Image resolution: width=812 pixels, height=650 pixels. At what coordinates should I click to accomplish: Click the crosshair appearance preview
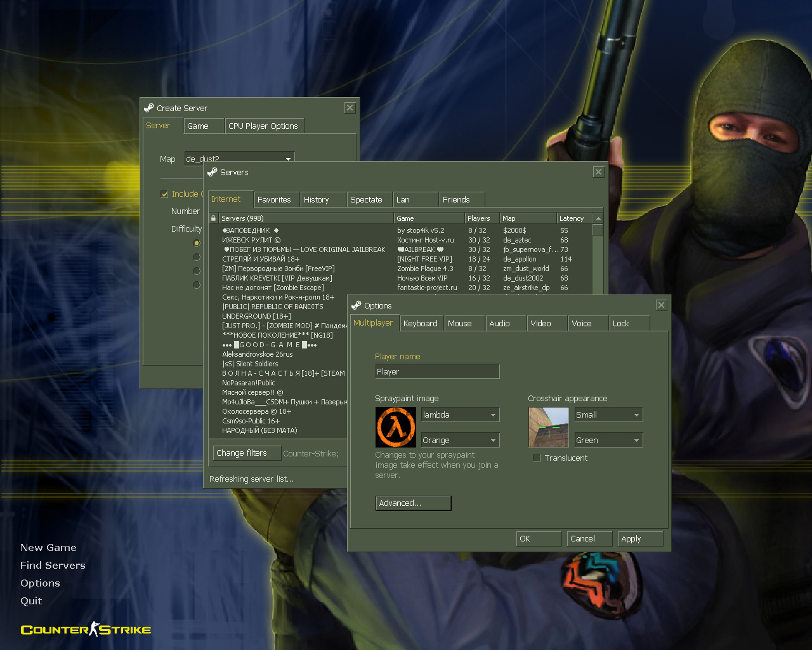pyautogui.click(x=548, y=427)
